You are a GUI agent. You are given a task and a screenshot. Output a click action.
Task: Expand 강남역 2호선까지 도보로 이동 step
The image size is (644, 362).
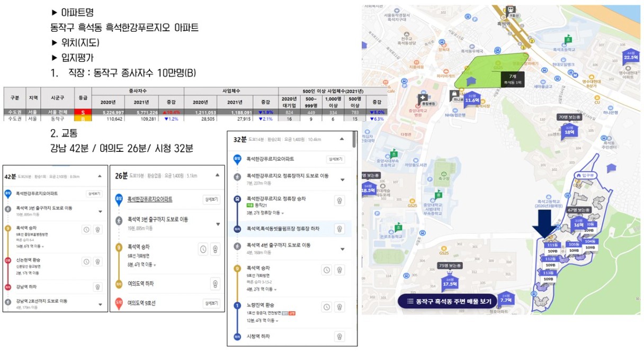(100, 304)
